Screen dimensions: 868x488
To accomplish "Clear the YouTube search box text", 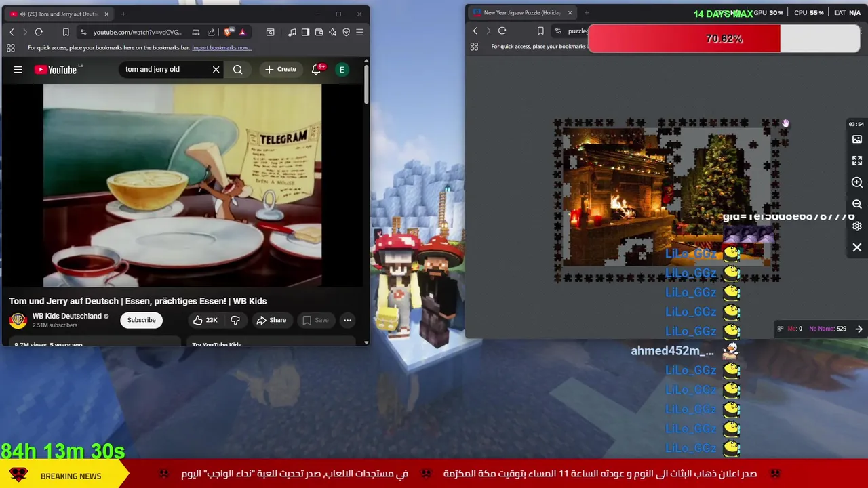I will click(x=216, y=69).
